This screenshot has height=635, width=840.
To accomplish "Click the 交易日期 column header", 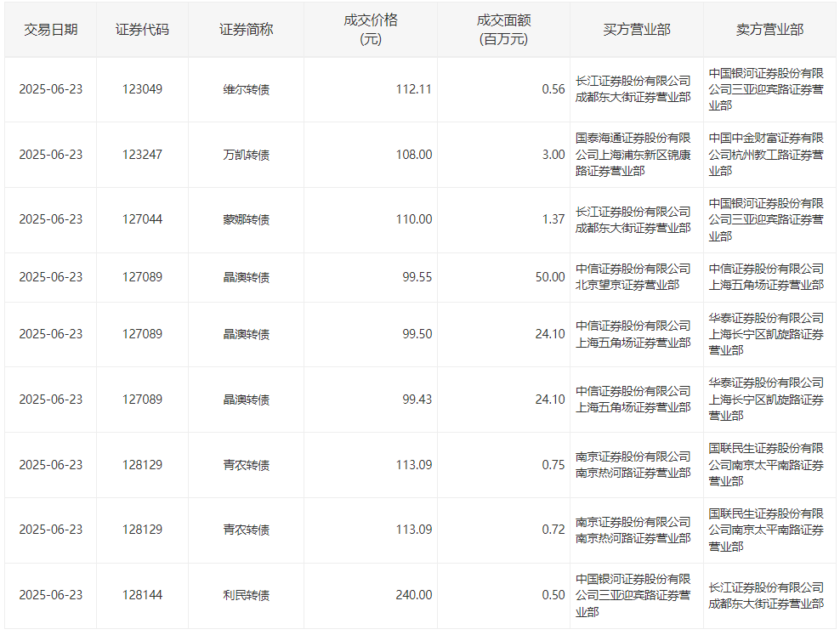I will coord(51,30).
